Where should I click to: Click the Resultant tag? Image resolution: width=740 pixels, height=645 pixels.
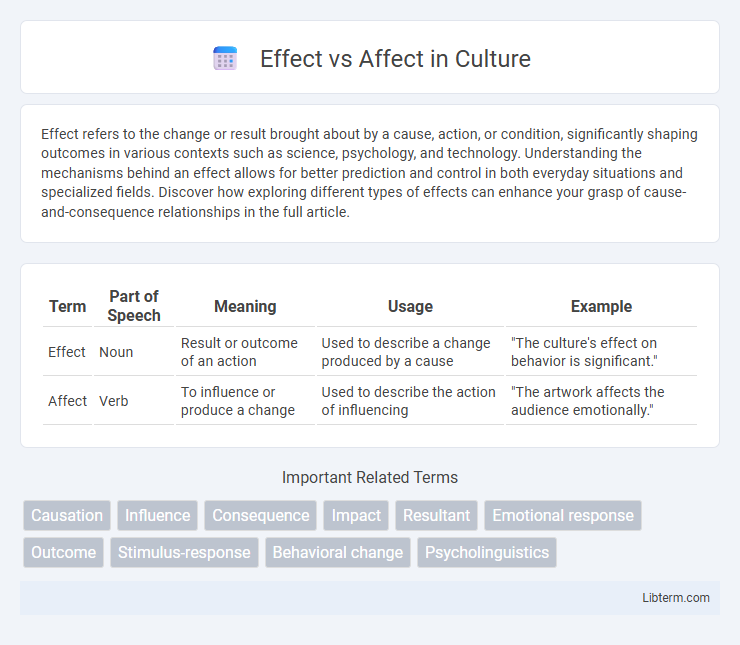(x=437, y=515)
